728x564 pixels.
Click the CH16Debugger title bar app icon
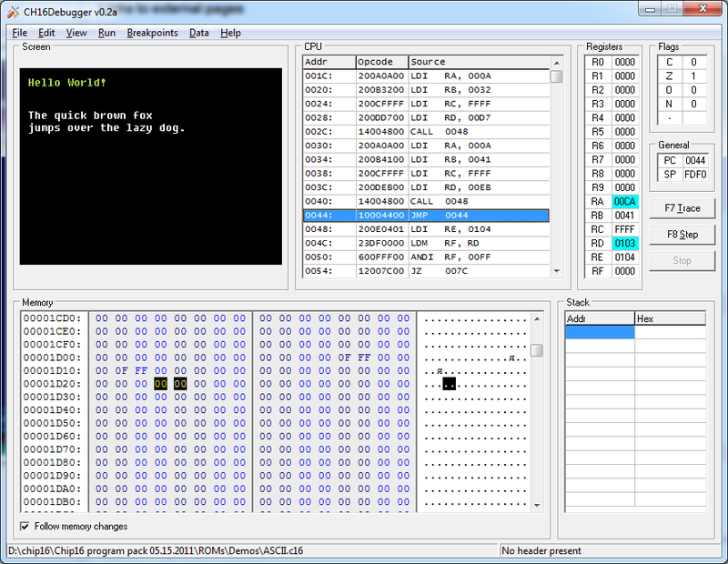coord(13,12)
